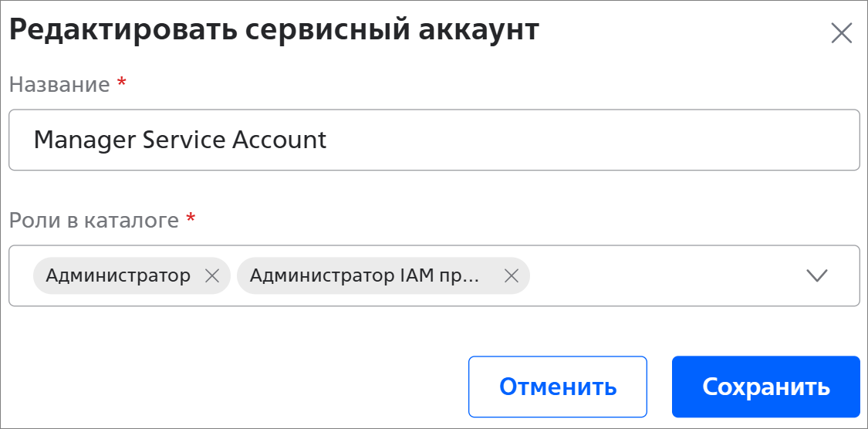Select the Администратор role tag label
Viewport: 868px width, 429px height.
click(x=118, y=276)
